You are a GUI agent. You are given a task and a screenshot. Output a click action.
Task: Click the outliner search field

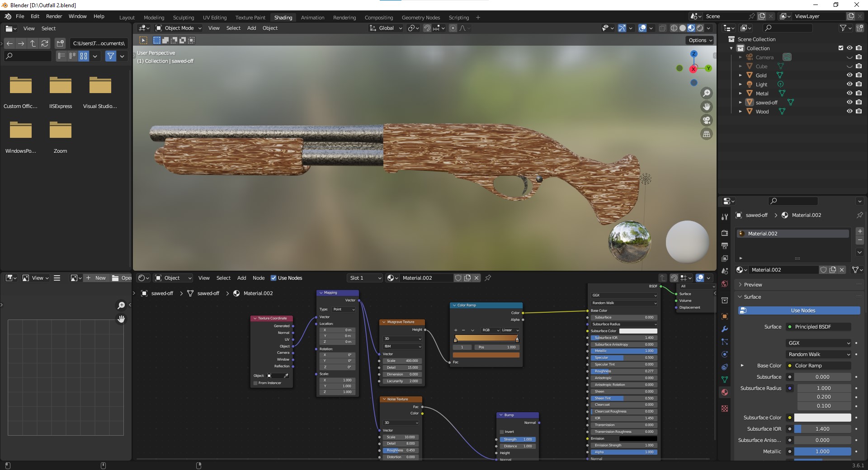[x=788, y=28]
